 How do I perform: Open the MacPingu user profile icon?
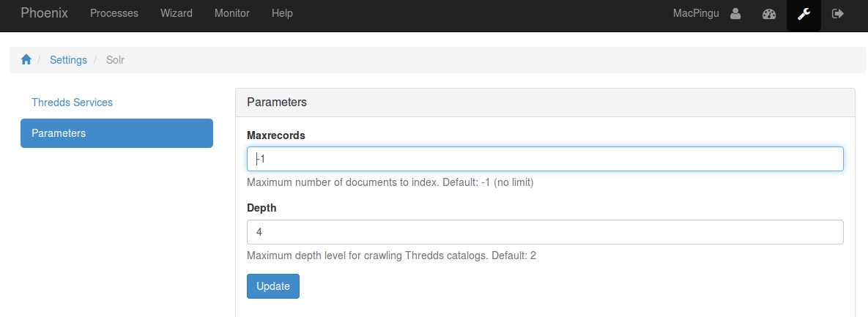[735, 14]
